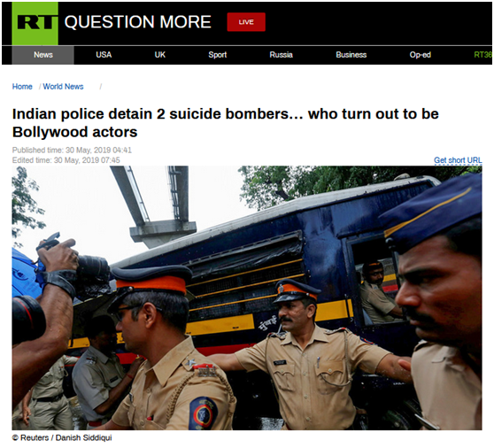Click the trailing breadcrumb slash separator
The width and height of the screenshot is (494, 448).
[x=101, y=87]
